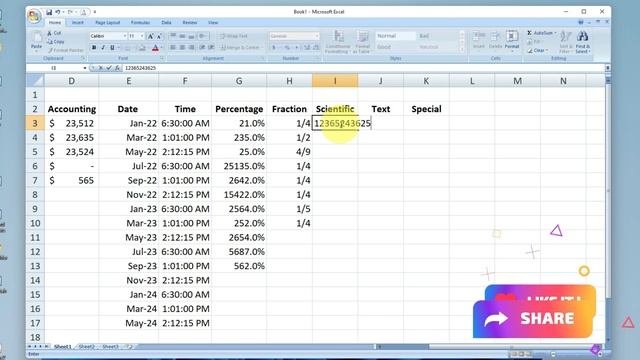
Task: Apply the red font color button
Action: click(155, 48)
